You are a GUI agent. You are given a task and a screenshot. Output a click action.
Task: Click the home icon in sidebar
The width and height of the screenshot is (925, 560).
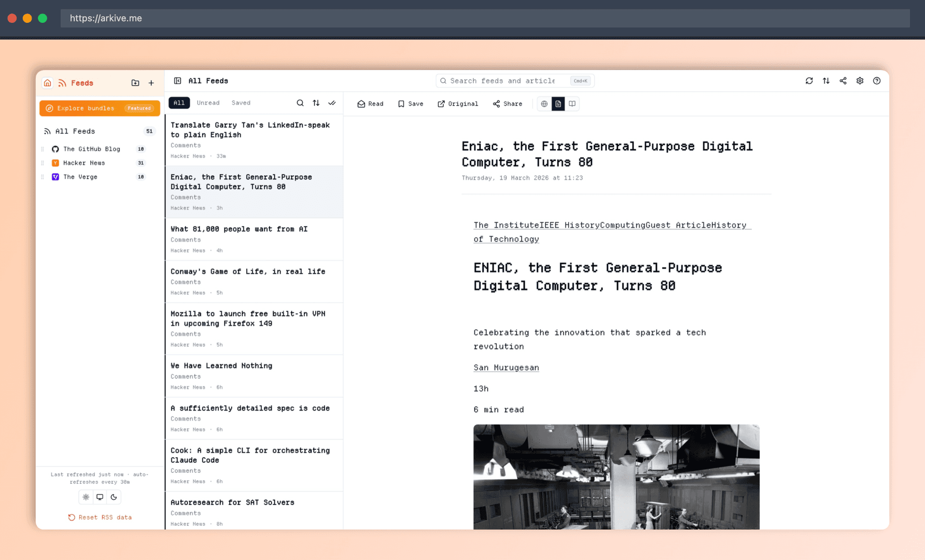click(47, 83)
